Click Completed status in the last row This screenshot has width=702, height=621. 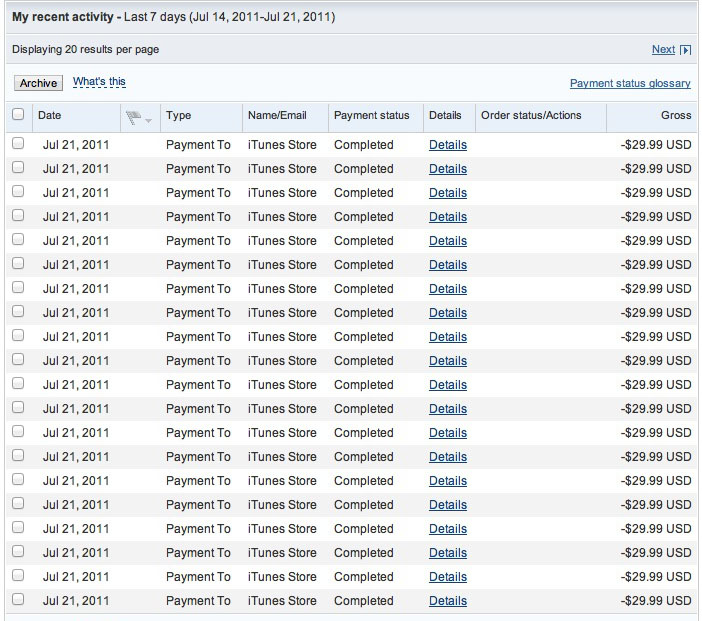click(x=364, y=600)
